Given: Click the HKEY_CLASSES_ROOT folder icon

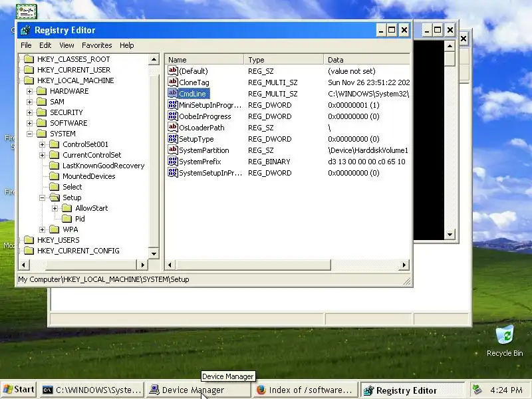Looking at the screenshot, I should (29, 59).
